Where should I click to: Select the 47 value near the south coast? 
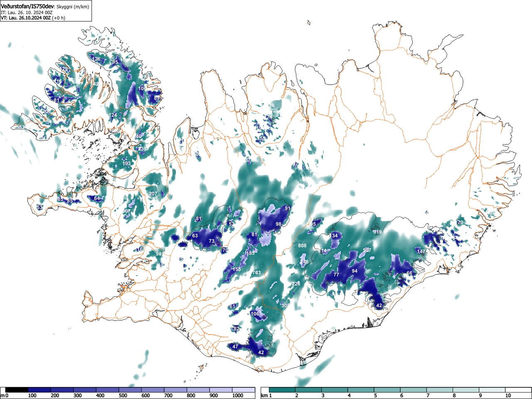[235, 347]
